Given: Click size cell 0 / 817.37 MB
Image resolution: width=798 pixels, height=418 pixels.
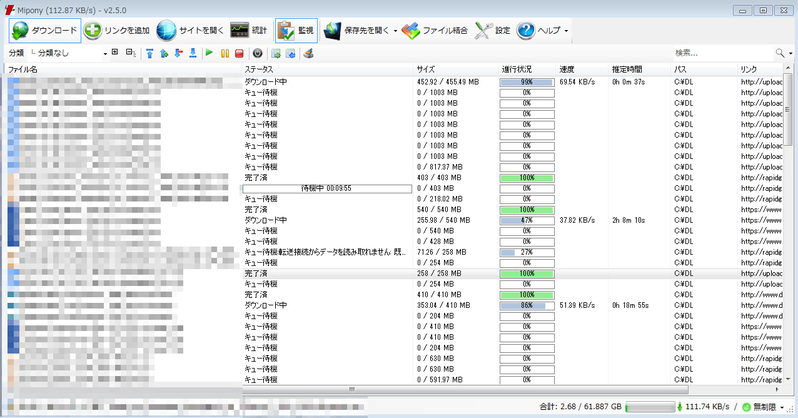Looking at the screenshot, I should [440, 167].
